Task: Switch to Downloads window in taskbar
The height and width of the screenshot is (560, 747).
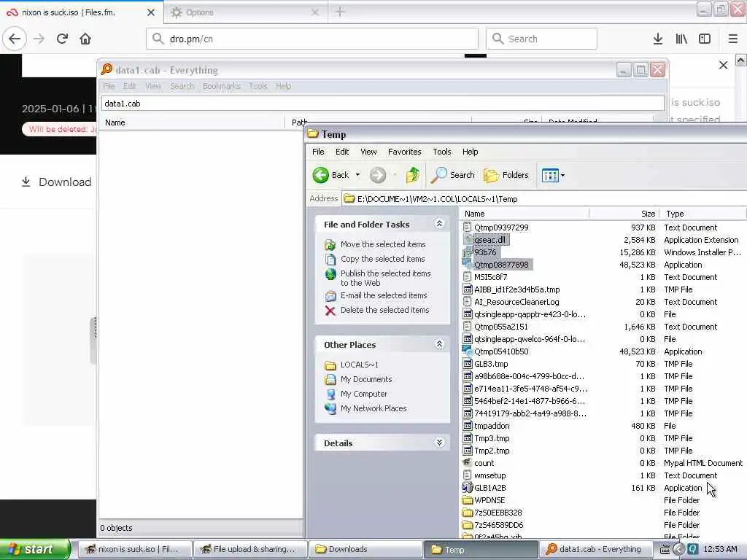Action: click(x=365, y=549)
